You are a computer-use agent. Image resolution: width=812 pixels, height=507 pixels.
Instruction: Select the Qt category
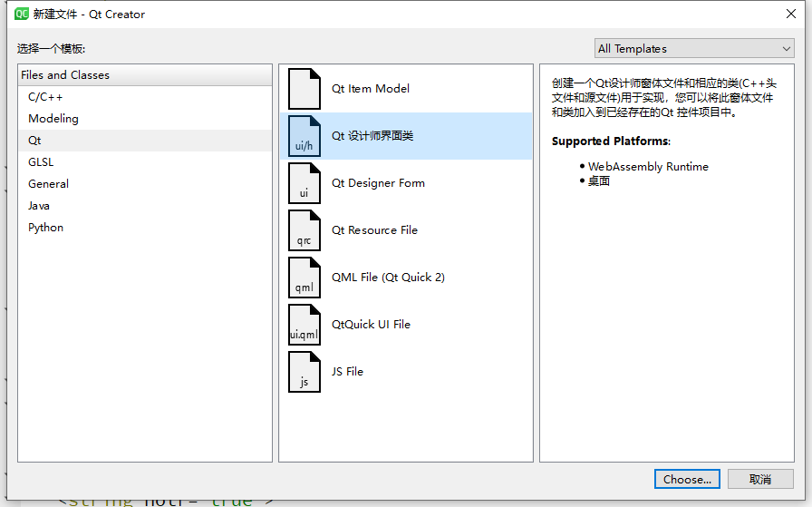pos(145,141)
